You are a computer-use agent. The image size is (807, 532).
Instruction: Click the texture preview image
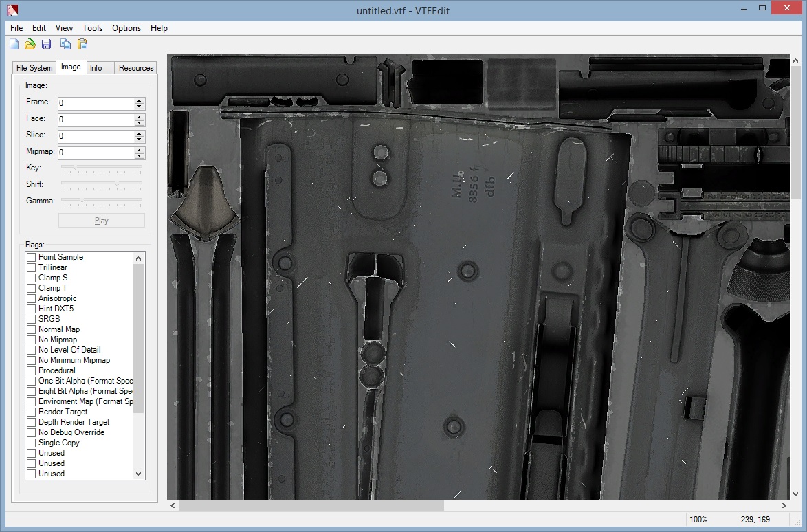478,277
